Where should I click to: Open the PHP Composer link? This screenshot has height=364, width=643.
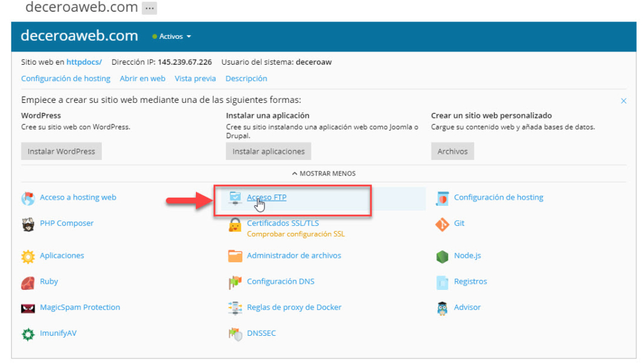coord(67,223)
